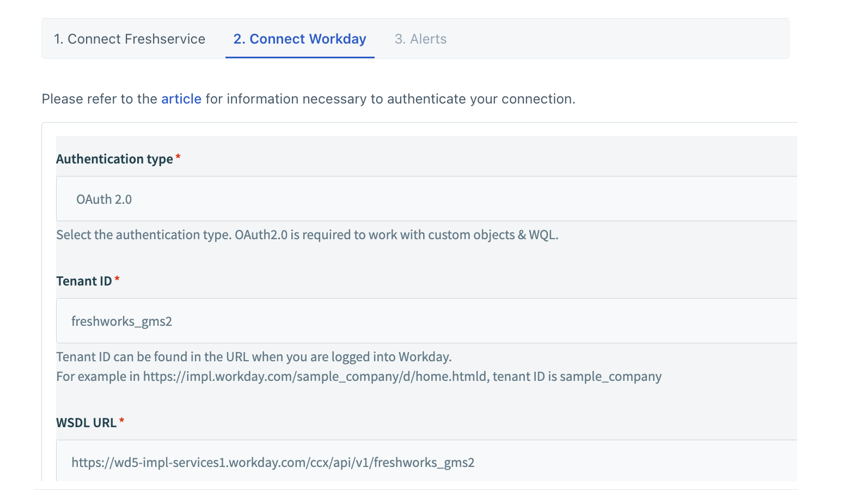Open the Authentication type dropdown showing OAuth 2.0
This screenshot has height=498, width=868.
click(x=426, y=199)
